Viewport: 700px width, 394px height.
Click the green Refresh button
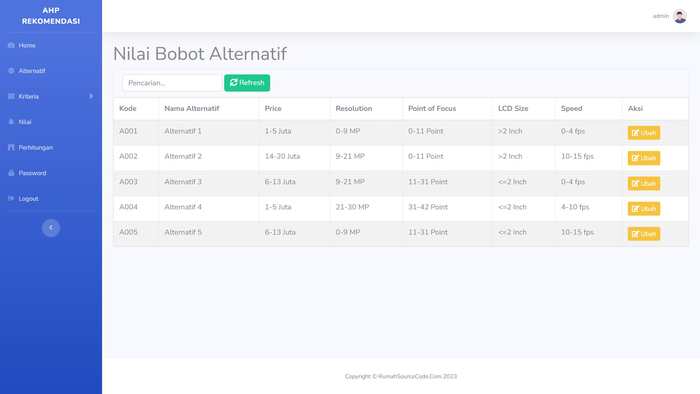tap(247, 83)
